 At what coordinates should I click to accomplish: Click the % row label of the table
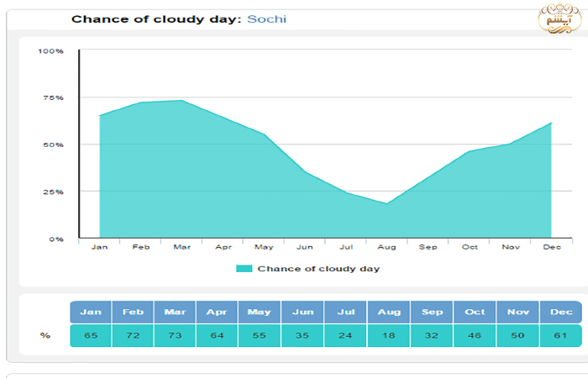click(45, 335)
